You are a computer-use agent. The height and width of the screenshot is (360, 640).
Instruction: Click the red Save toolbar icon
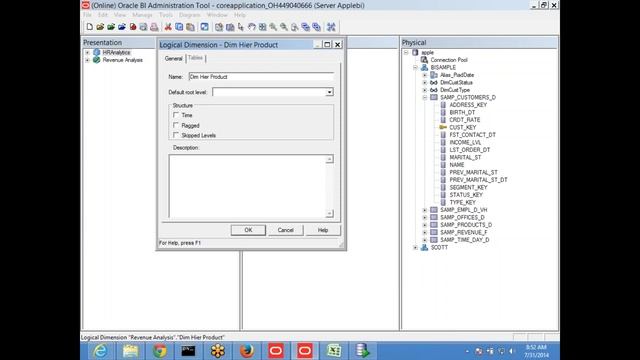point(133,27)
